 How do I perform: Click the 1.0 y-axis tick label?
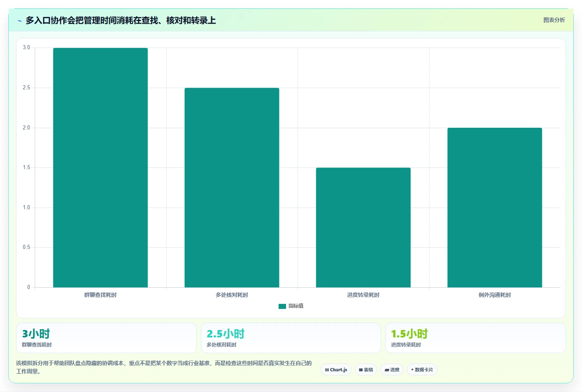(26, 208)
